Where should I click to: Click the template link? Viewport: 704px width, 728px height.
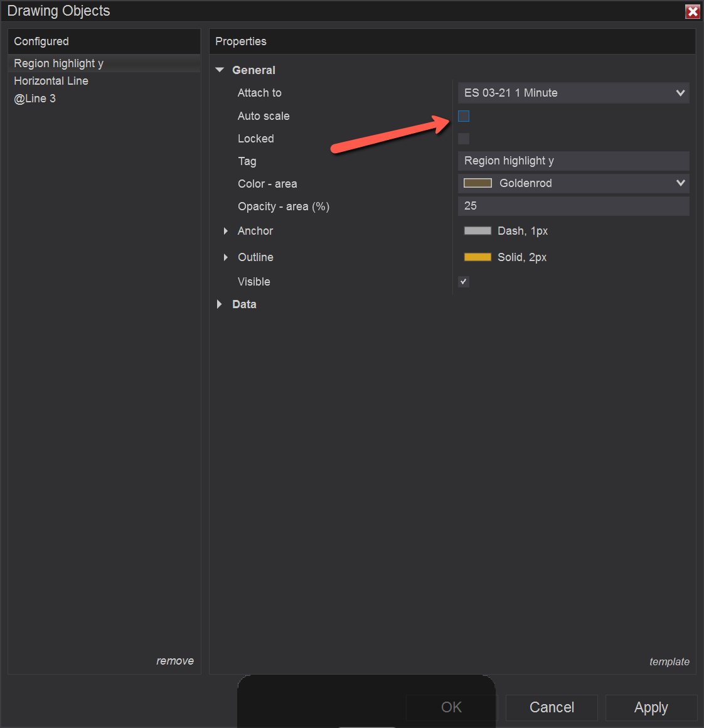coord(669,661)
